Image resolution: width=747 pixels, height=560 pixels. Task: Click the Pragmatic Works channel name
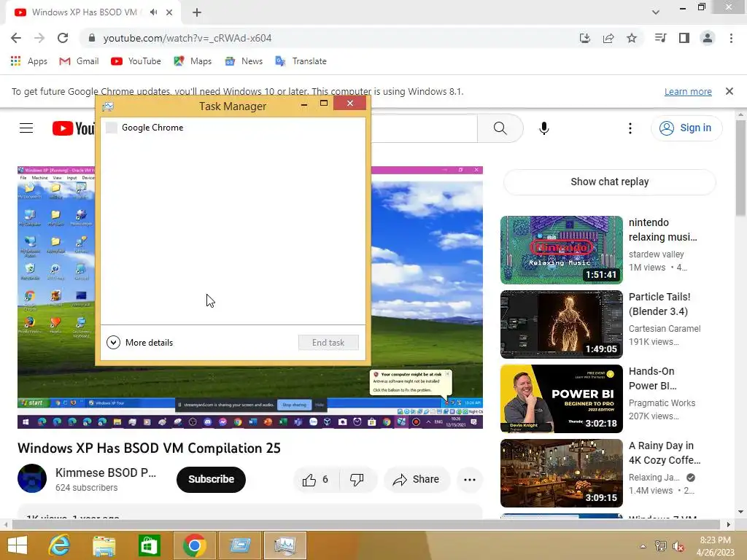[x=662, y=402]
